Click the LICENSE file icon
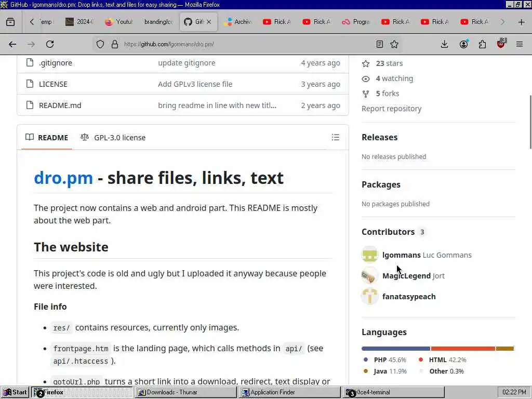The height and width of the screenshot is (399, 532). tap(30, 84)
